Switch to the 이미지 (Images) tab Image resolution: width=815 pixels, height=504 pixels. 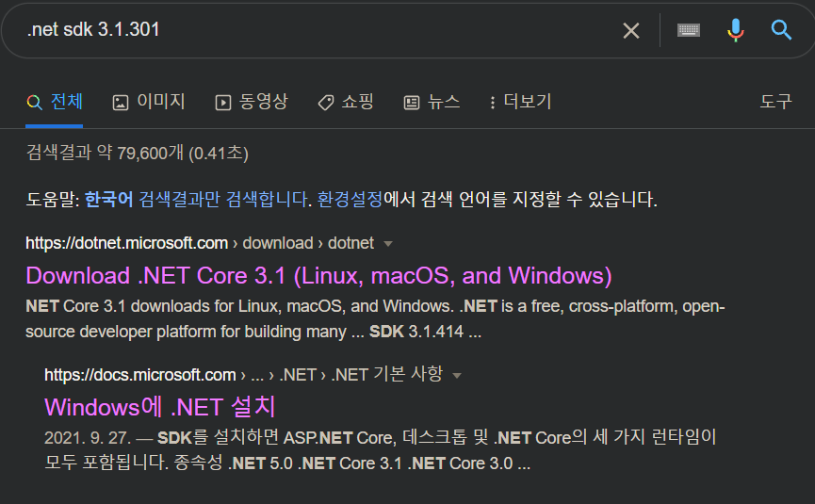click(x=149, y=102)
